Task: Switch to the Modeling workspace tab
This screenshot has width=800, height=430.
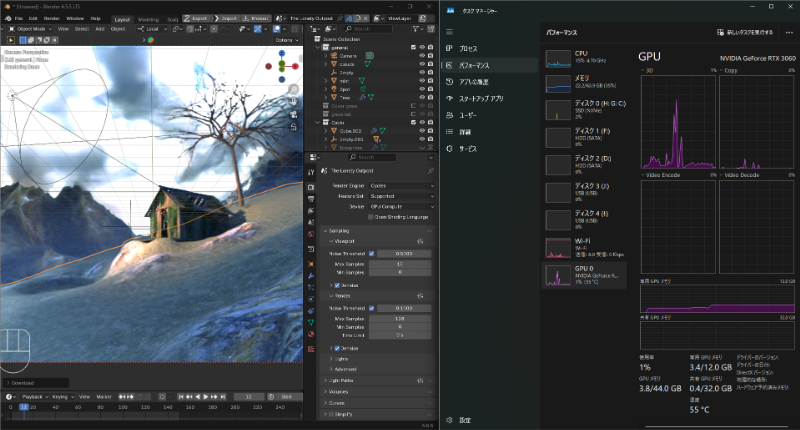Action: pos(148,19)
